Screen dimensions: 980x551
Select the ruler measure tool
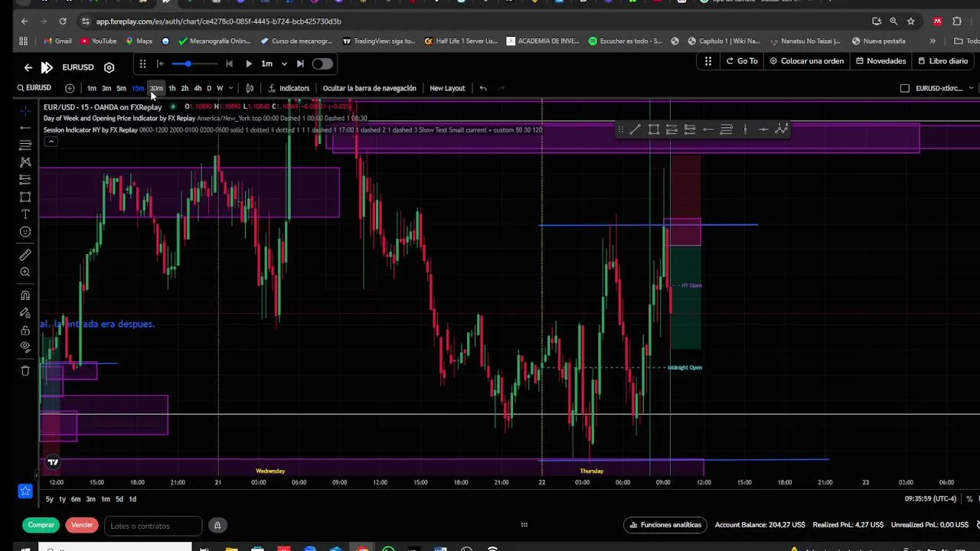pos(25,255)
